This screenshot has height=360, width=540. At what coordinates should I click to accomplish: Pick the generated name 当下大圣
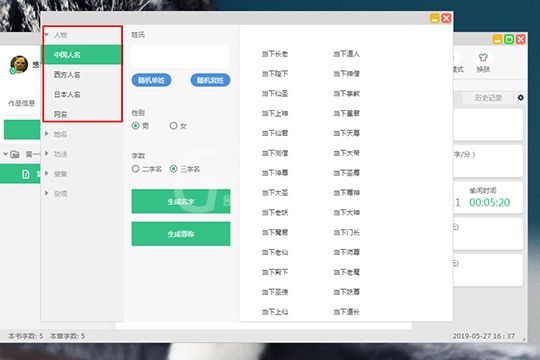click(275, 193)
